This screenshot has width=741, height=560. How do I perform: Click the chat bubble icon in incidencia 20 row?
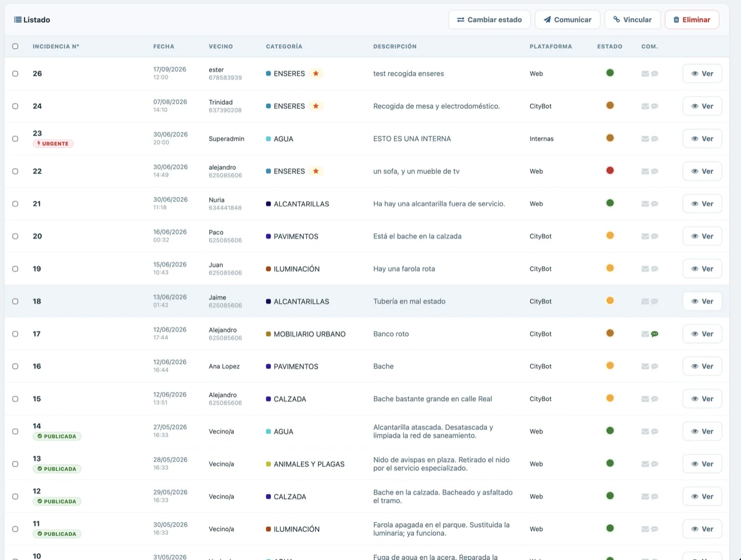(x=655, y=236)
